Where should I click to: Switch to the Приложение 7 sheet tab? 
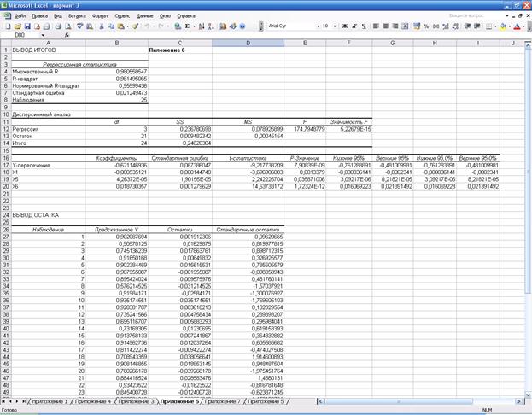tap(222, 401)
